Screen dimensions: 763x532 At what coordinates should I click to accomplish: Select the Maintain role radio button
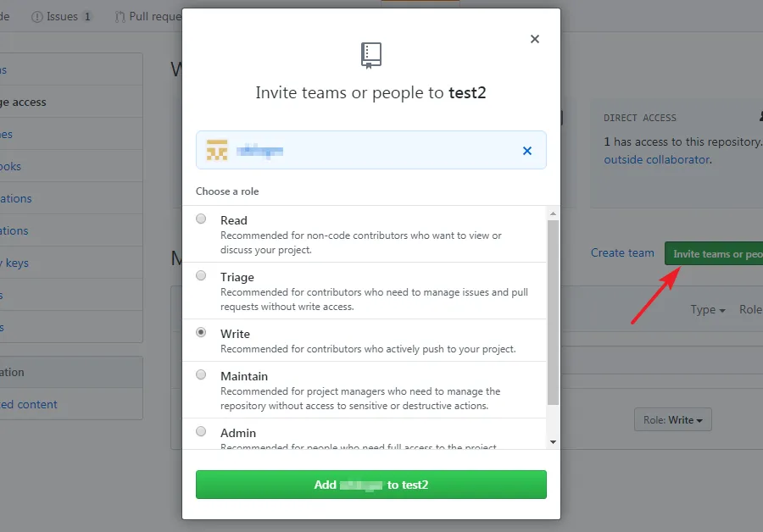click(x=201, y=374)
